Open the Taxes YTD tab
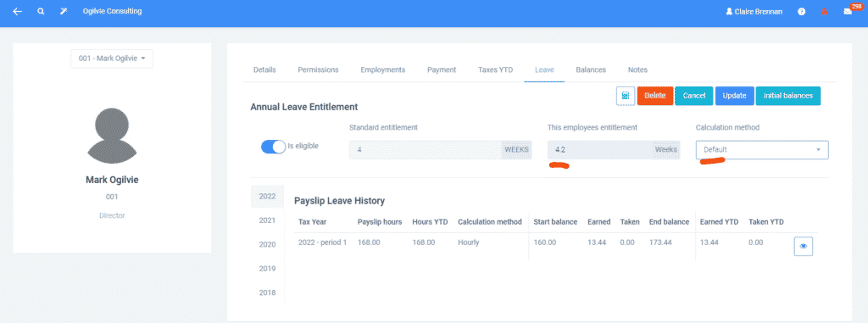This screenshot has height=323, width=868. (x=495, y=70)
